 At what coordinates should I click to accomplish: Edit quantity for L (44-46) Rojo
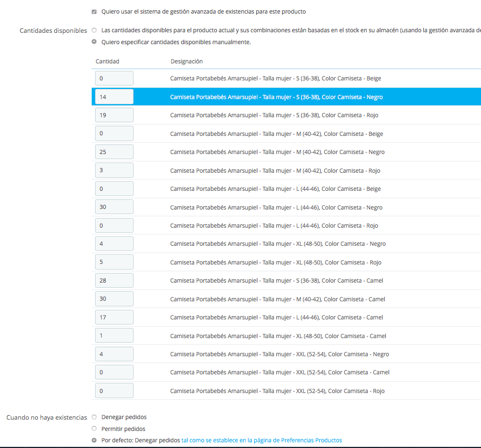tap(114, 225)
